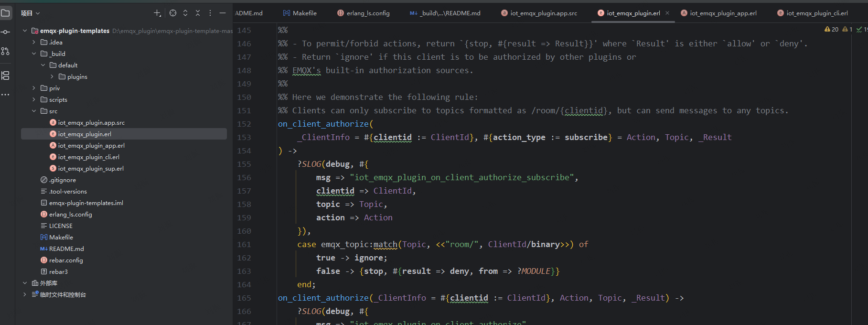
Task: Select the LICENSE file in tree
Action: coord(61,226)
